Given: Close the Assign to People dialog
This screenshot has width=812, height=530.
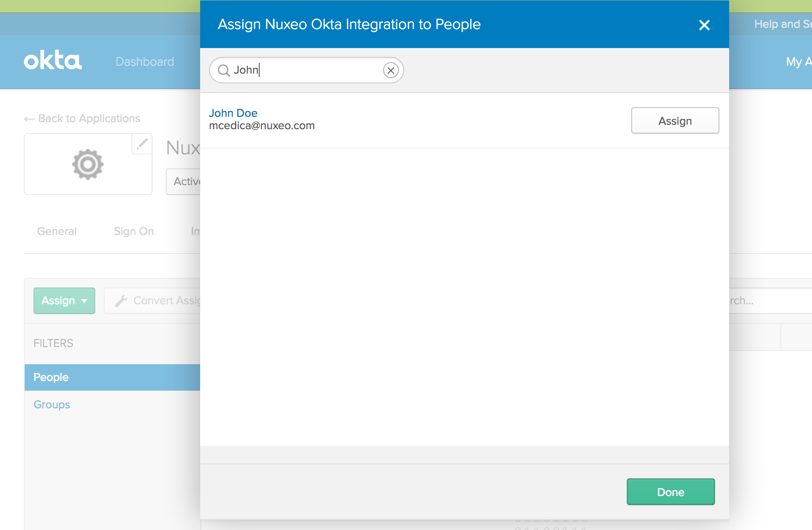Looking at the screenshot, I should coord(704,25).
